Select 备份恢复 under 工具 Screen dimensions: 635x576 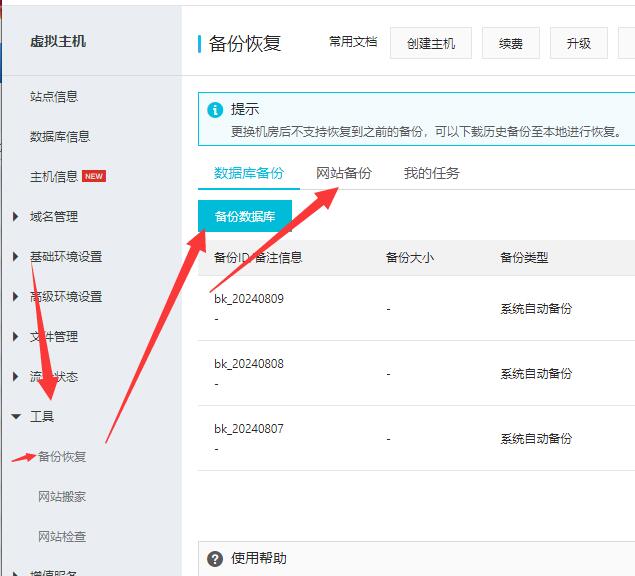(62, 457)
